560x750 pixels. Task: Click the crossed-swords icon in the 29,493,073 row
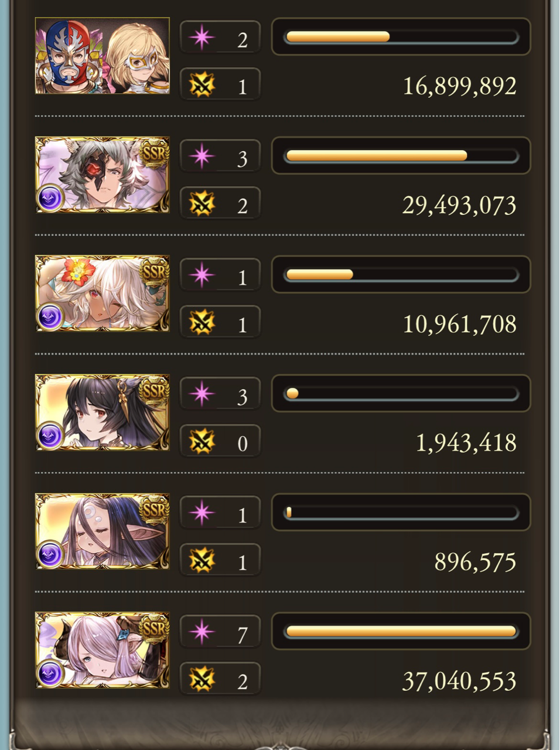[x=202, y=204]
